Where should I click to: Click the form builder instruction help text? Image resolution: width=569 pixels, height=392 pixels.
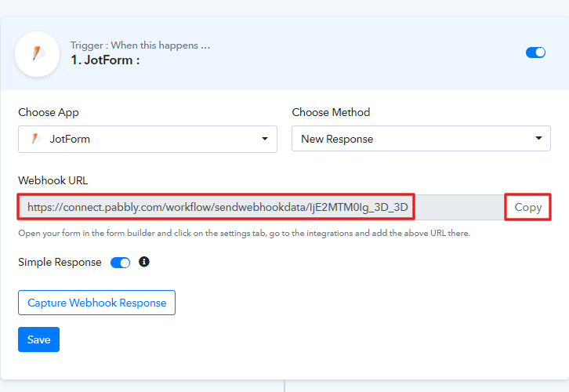pyautogui.click(x=245, y=233)
